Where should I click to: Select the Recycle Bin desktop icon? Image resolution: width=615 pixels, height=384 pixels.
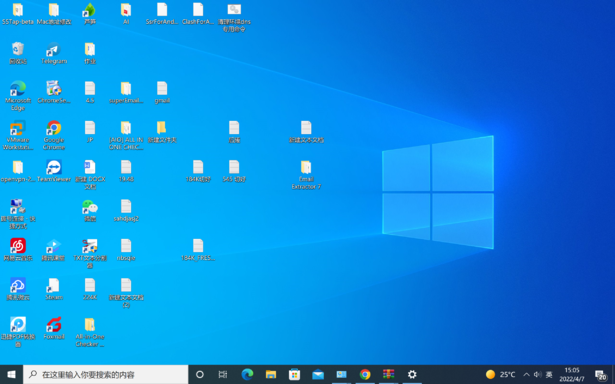click(x=18, y=53)
